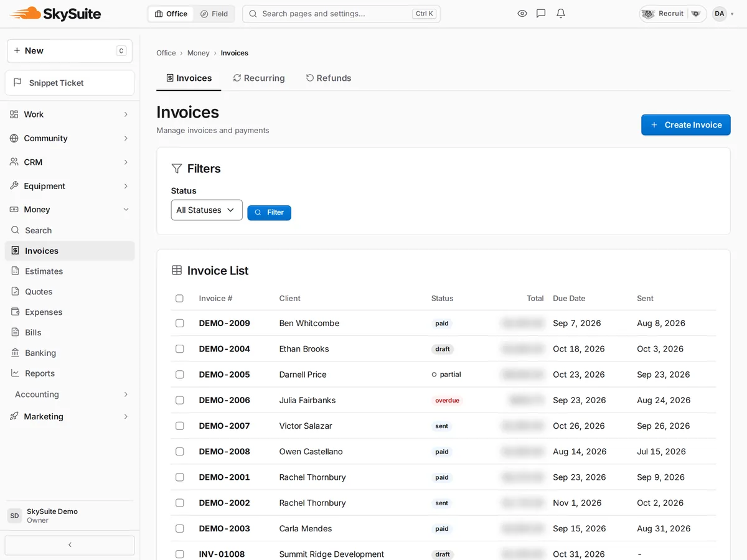The height and width of the screenshot is (560, 747).
Task: Click the Recruit badge icon
Action: (648, 14)
